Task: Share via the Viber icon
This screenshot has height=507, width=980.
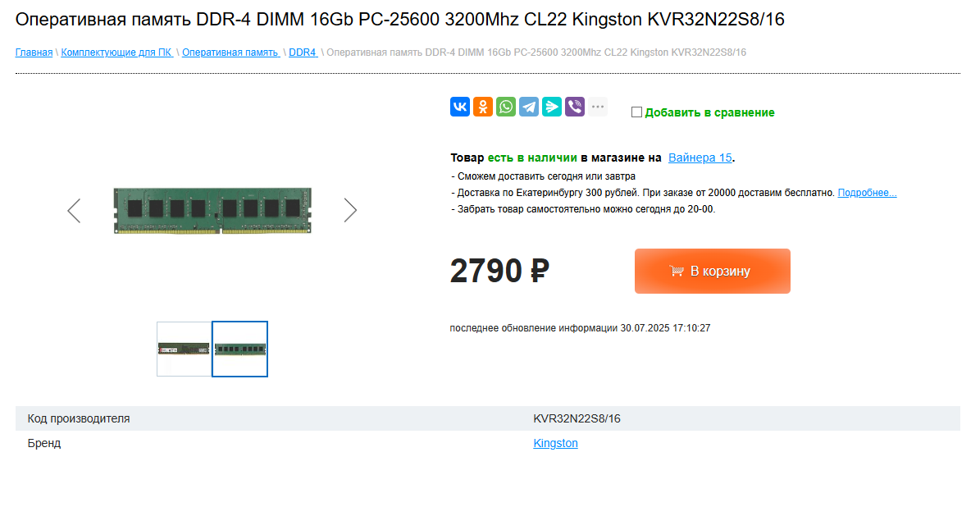Action: coord(575,107)
